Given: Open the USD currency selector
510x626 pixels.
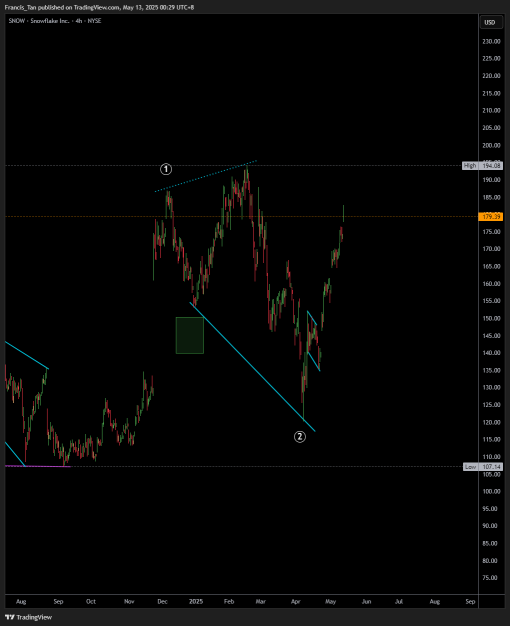Looking at the screenshot, I should tap(490, 22).
